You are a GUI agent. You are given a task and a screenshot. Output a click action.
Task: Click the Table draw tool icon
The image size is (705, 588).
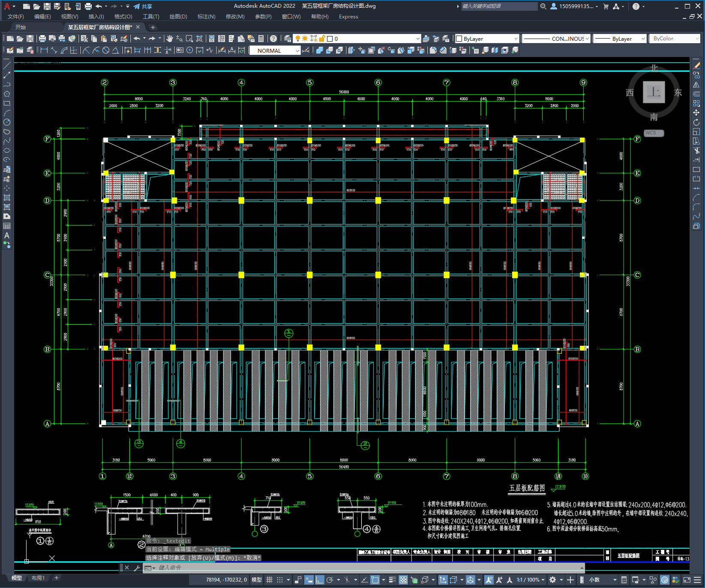pyautogui.click(x=7, y=226)
